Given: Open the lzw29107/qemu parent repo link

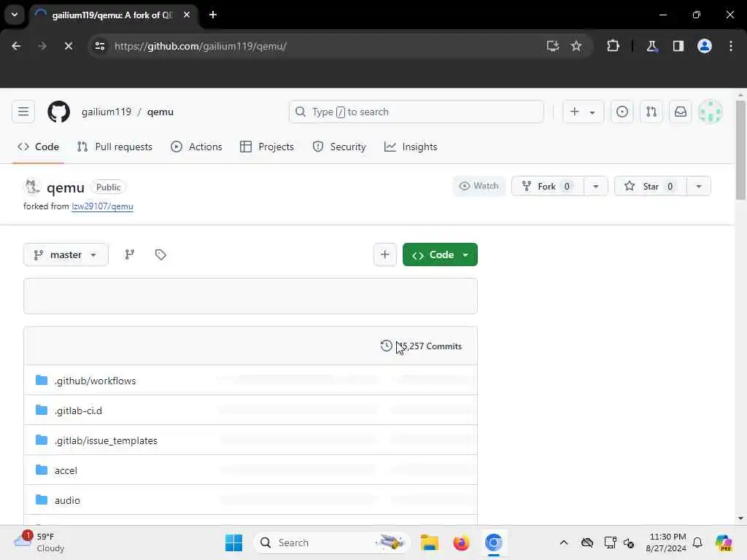Looking at the screenshot, I should 102,206.
